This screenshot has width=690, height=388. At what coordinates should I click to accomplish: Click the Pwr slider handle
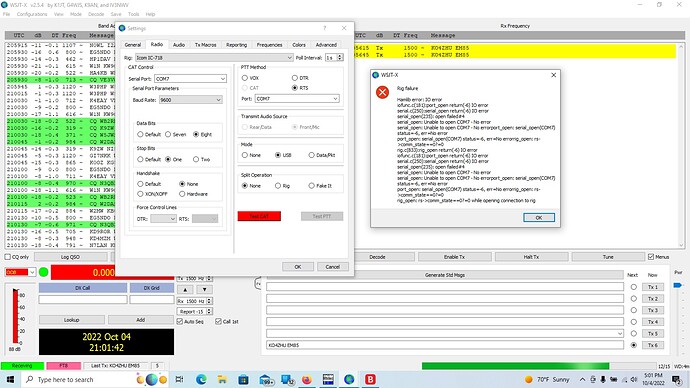[677, 286]
